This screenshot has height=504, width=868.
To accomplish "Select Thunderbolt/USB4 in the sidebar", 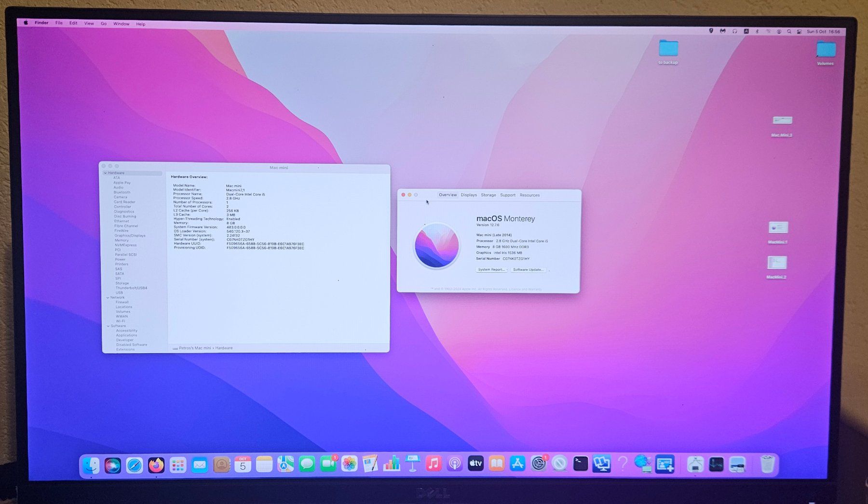I will tap(131, 288).
